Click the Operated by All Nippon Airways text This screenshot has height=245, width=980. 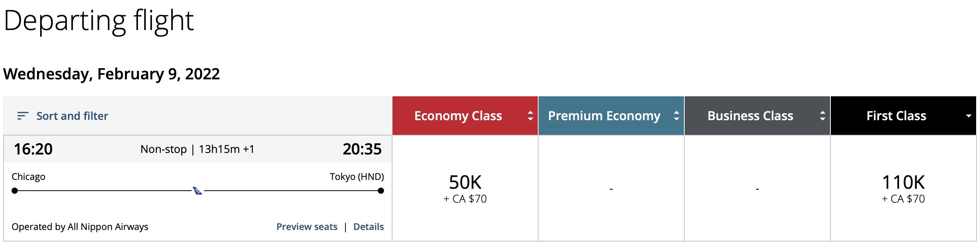point(80,227)
